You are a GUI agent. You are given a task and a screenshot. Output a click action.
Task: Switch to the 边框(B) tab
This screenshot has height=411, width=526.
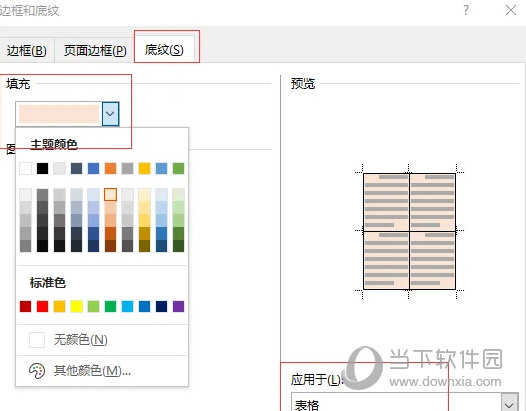[x=27, y=51]
